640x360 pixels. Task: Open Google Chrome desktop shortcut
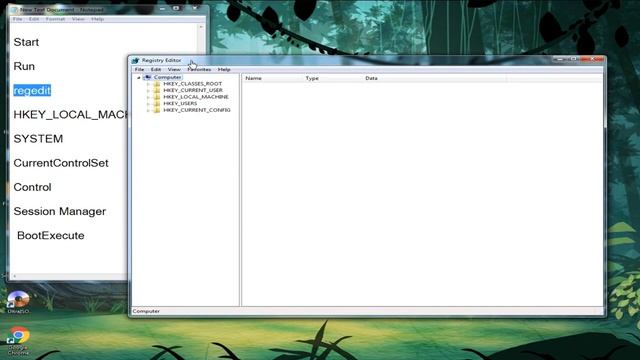(18, 341)
